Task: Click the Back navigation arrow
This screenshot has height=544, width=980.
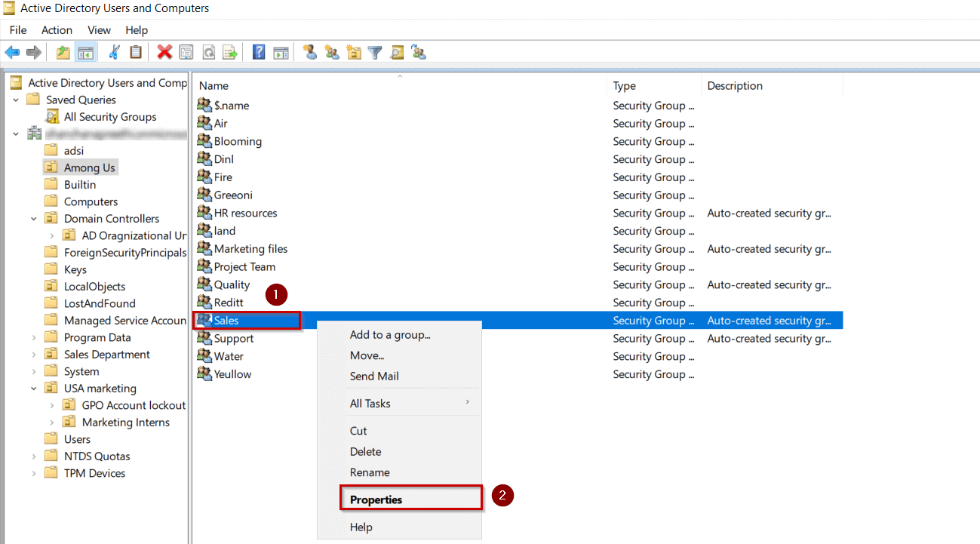Action: (x=12, y=52)
